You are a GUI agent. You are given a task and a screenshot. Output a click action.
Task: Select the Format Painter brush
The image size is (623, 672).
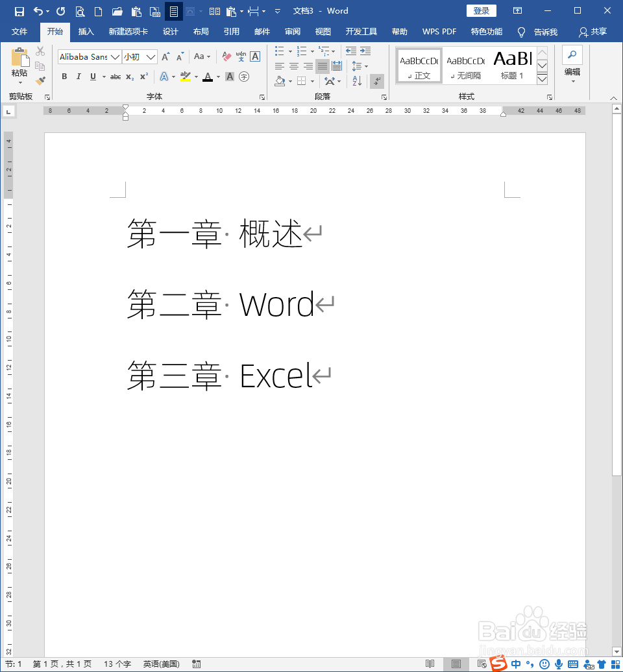pos(40,80)
